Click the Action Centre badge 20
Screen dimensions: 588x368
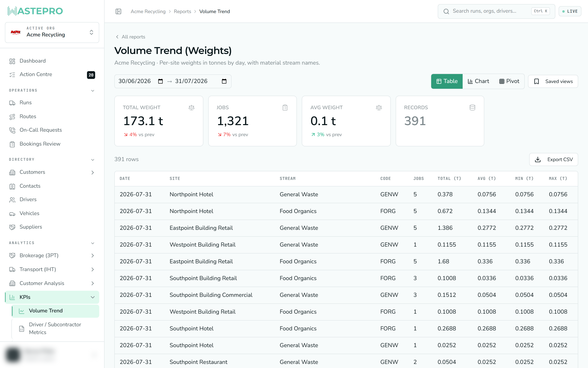91,75
